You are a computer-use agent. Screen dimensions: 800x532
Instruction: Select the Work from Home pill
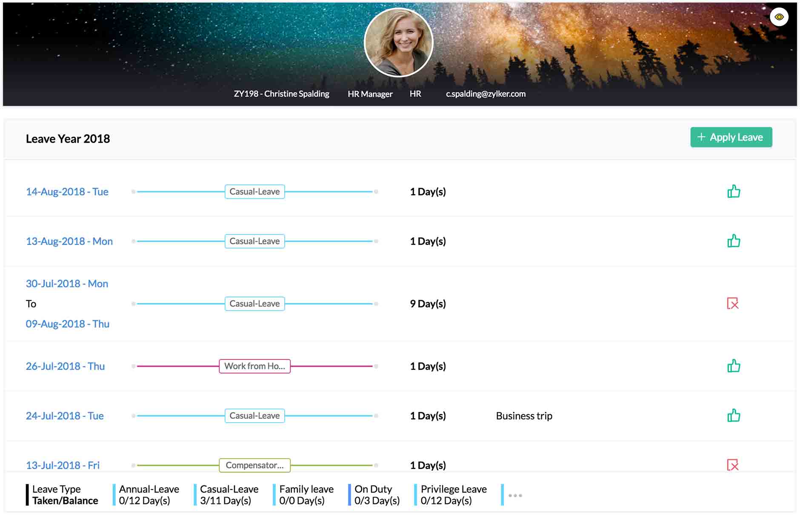pyautogui.click(x=254, y=366)
